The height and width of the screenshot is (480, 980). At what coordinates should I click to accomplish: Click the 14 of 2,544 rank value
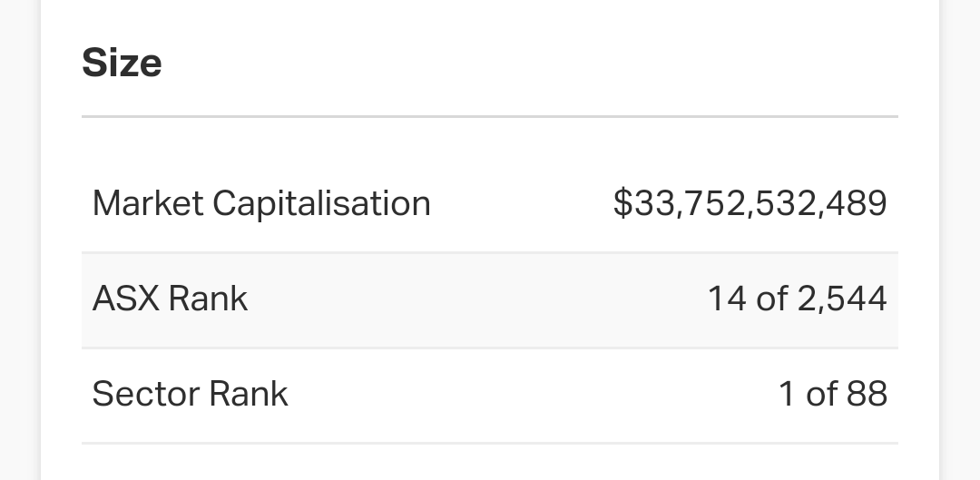pos(798,299)
